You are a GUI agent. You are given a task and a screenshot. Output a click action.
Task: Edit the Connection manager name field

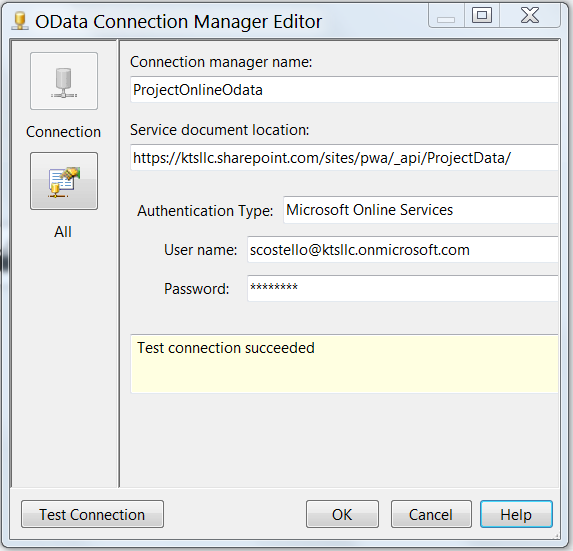344,90
